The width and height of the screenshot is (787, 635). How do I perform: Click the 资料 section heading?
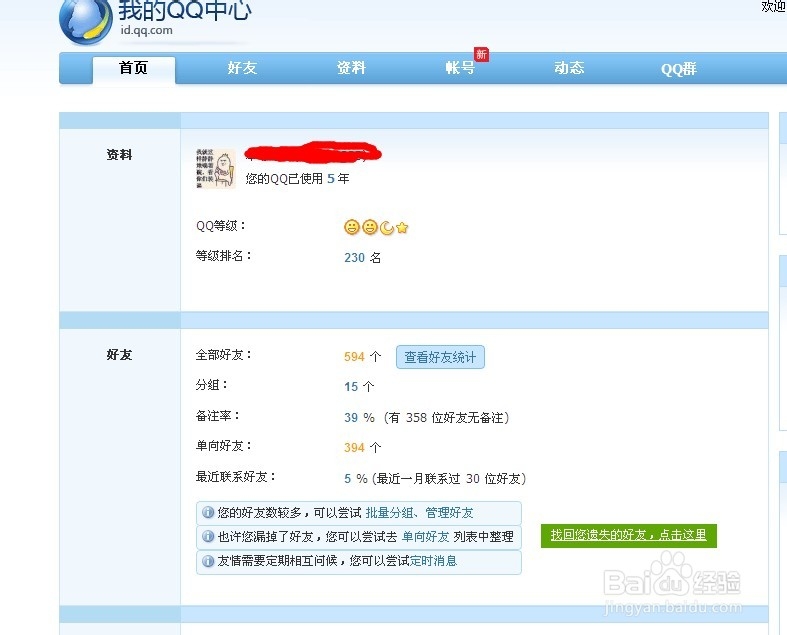[119, 155]
